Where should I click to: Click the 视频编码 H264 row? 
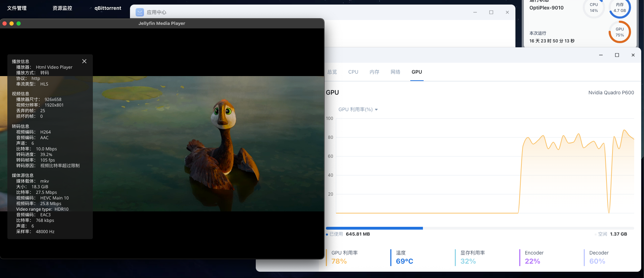click(x=33, y=132)
